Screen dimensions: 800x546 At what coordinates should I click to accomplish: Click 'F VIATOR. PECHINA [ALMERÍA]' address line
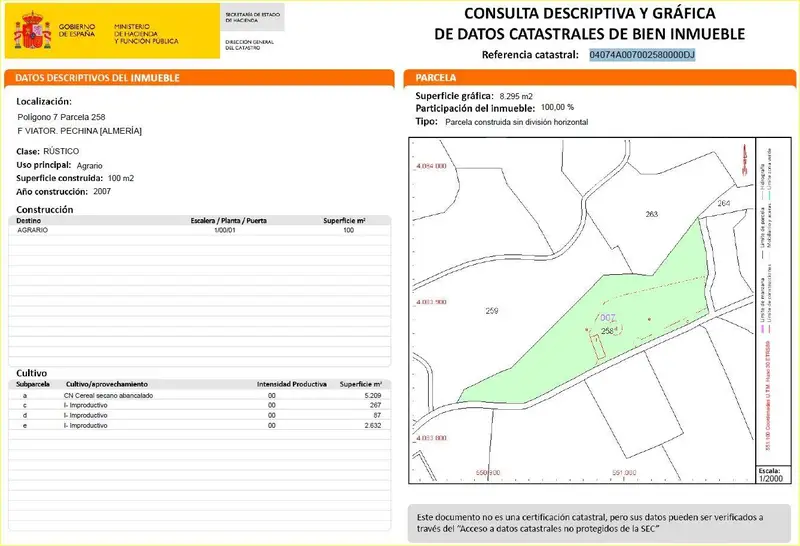coord(80,131)
